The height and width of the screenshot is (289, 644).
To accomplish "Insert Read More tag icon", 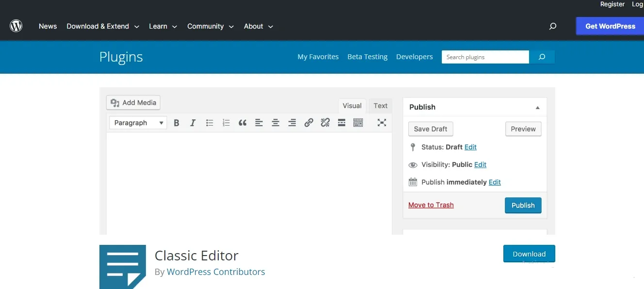I will point(341,123).
